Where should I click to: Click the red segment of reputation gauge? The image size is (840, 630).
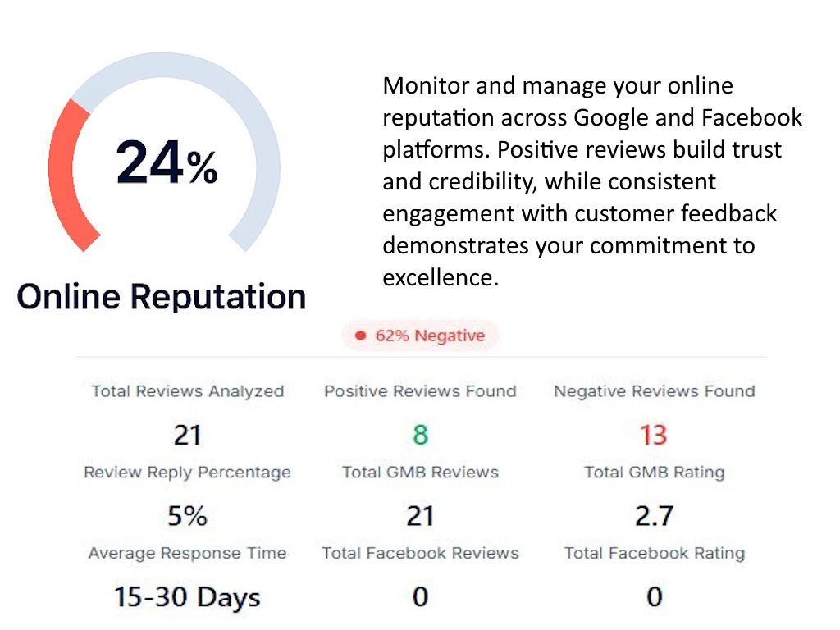pyautogui.click(x=64, y=172)
